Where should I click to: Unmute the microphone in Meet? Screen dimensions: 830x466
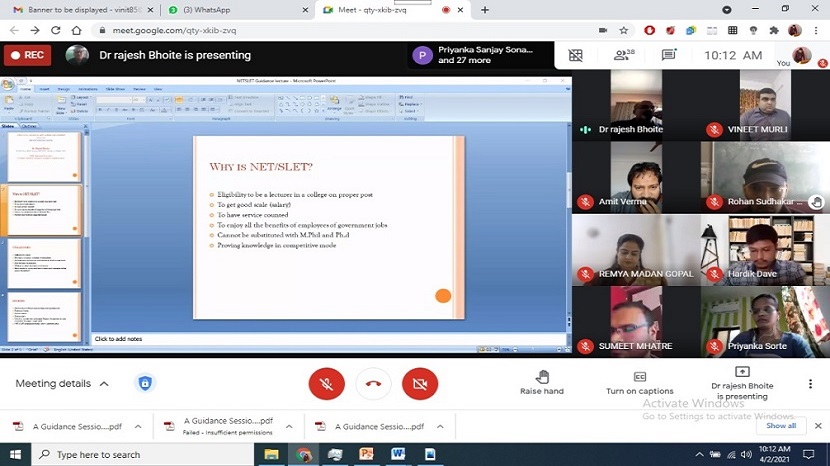pyautogui.click(x=326, y=384)
